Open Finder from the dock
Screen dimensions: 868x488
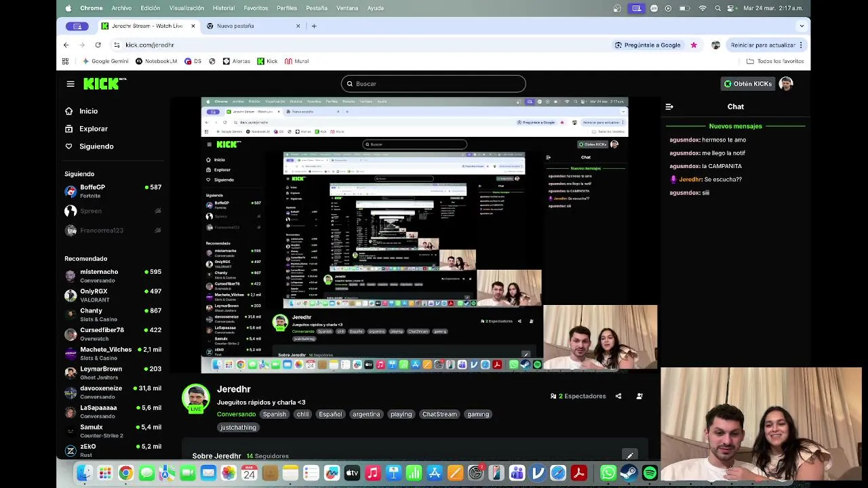coord(84,473)
